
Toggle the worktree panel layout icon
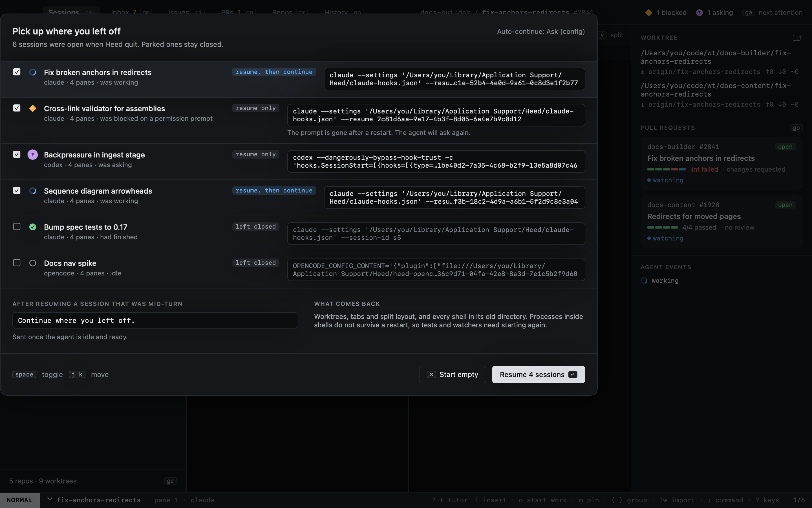pos(796,38)
